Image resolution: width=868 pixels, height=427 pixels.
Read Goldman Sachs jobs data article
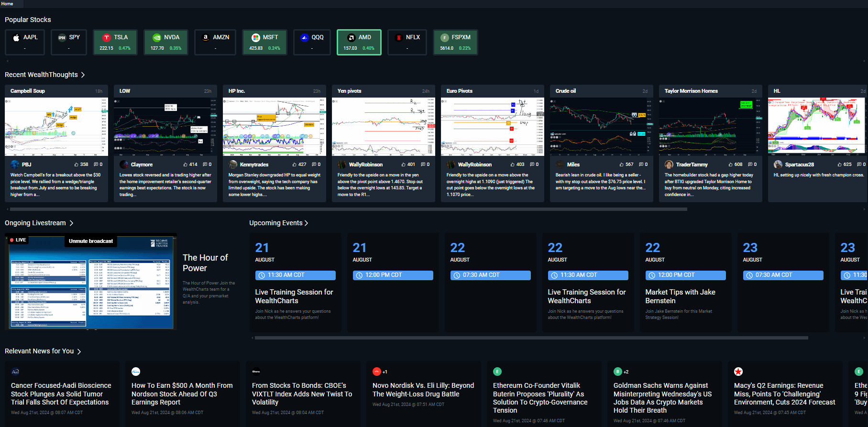663,398
